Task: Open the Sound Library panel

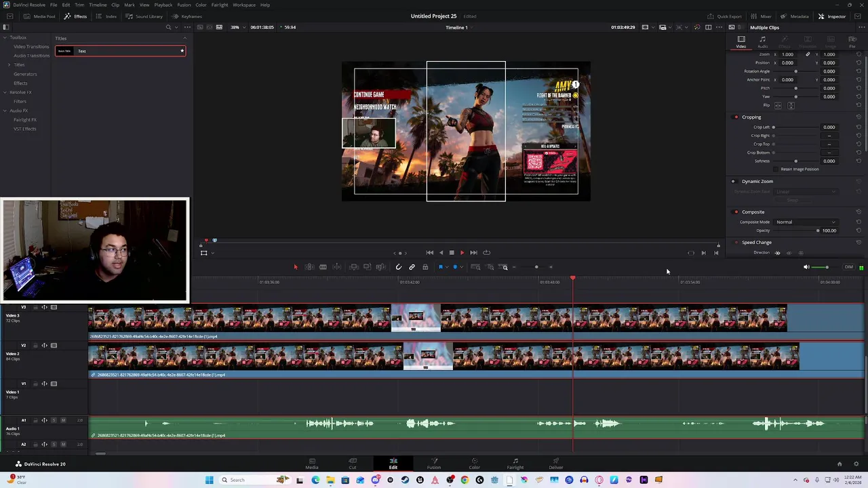Action: point(144,16)
